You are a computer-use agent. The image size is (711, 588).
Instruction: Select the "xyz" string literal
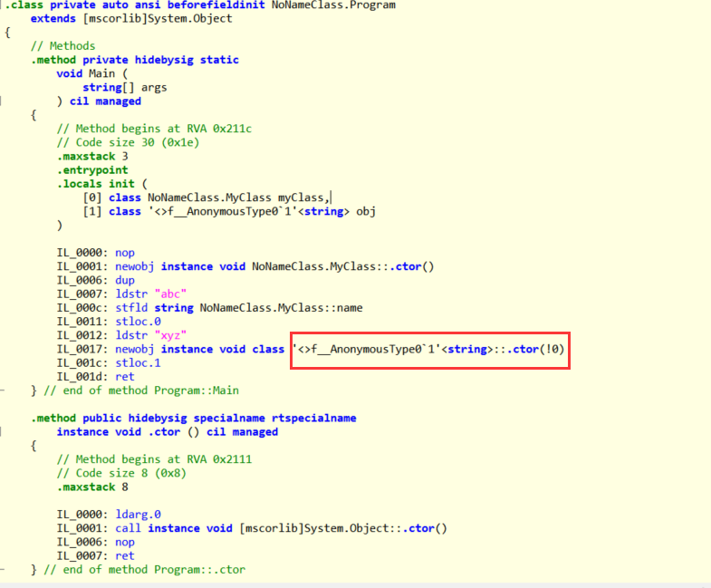(x=170, y=335)
